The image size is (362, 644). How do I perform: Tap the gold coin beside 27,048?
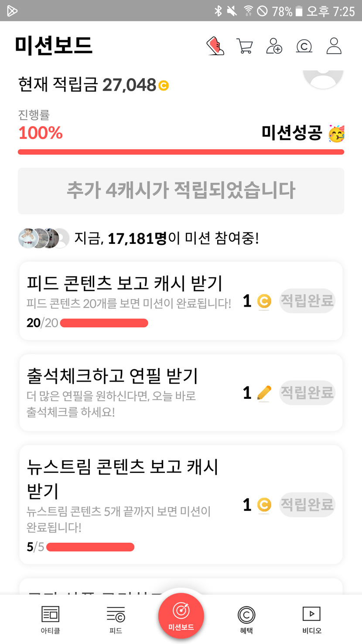coord(164,86)
